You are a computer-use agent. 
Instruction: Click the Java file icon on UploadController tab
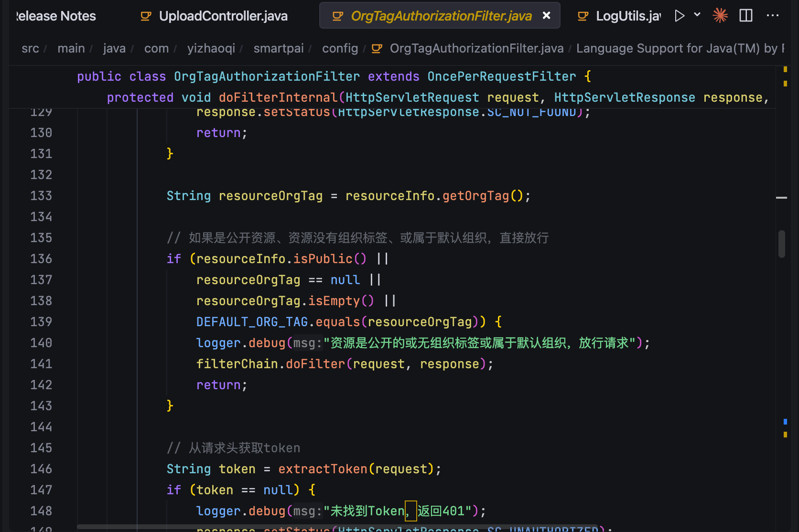click(x=146, y=16)
